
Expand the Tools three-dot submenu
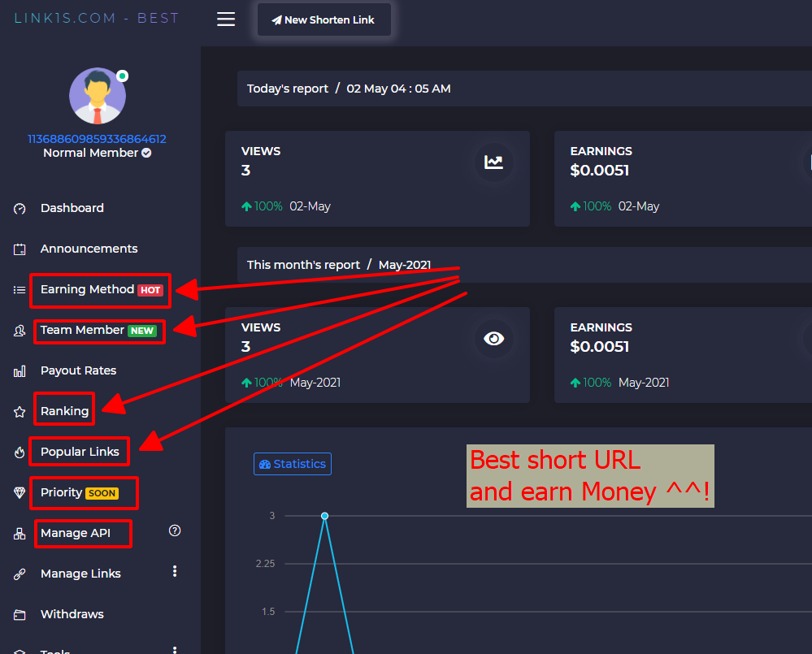point(175,651)
